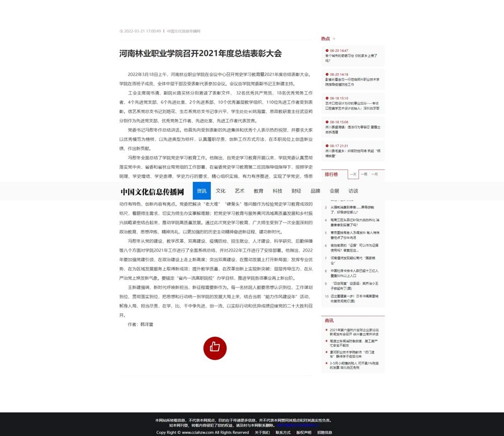
Task: Open the 资讯 navigation tab
Action: pyautogui.click(x=202, y=191)
